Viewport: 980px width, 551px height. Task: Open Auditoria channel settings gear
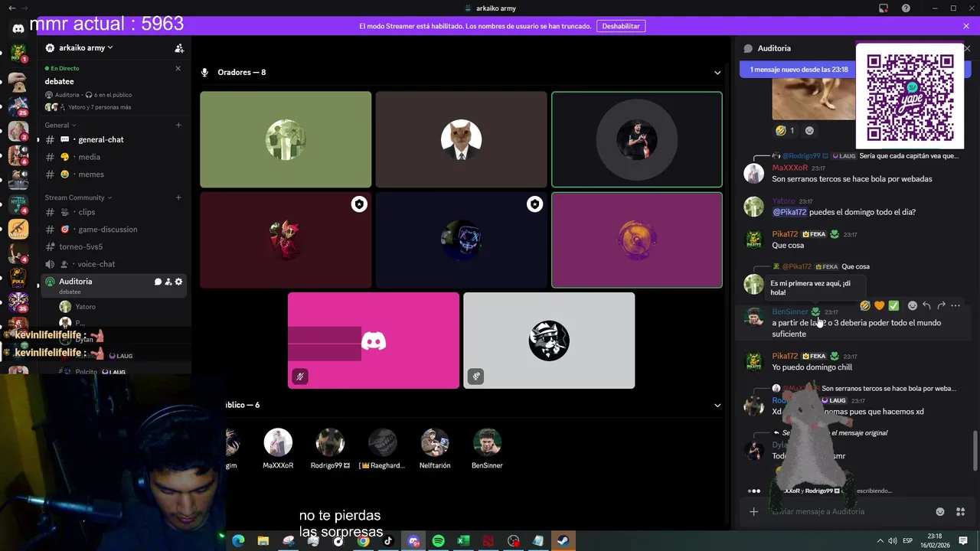click(178, 282)
